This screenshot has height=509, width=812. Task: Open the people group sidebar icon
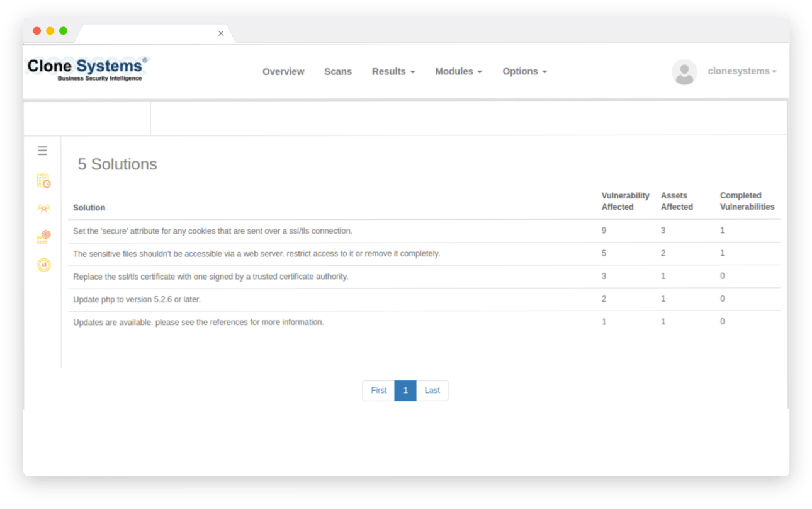[43, 209]
